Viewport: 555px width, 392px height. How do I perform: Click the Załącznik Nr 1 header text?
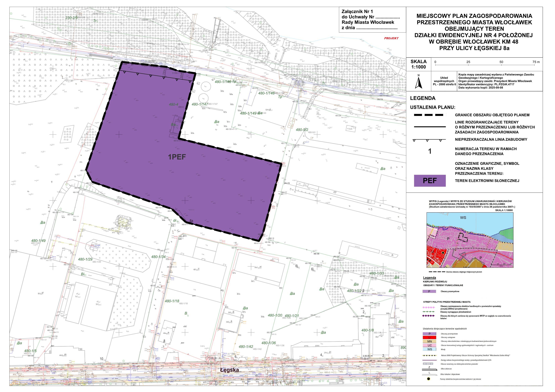point(357,12)
